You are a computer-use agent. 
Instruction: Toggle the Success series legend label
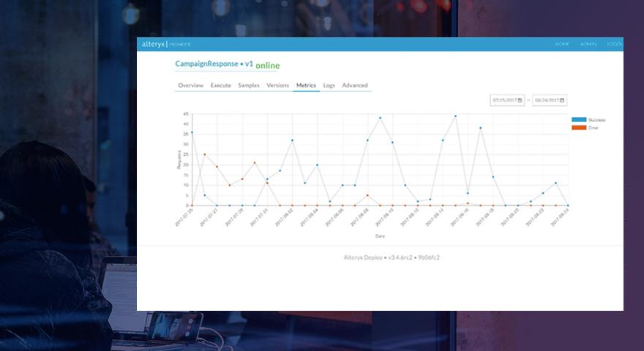click(x=596, y=120)
